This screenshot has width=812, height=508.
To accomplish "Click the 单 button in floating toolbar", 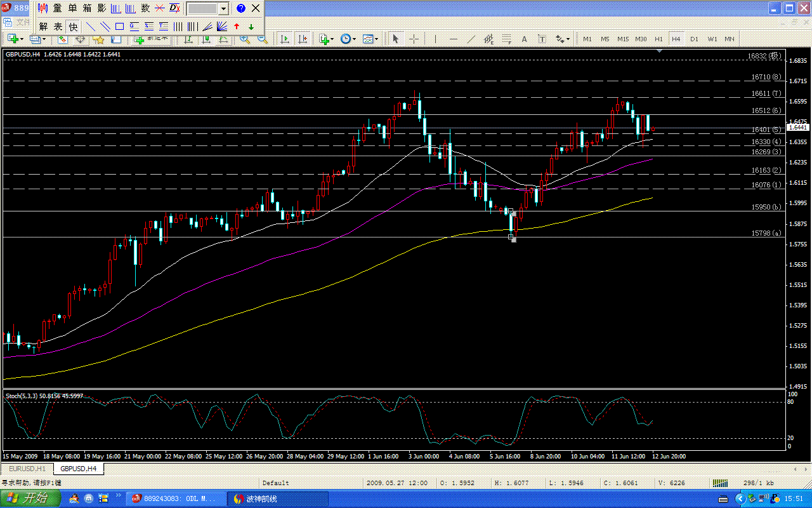I will click(72, 8).
